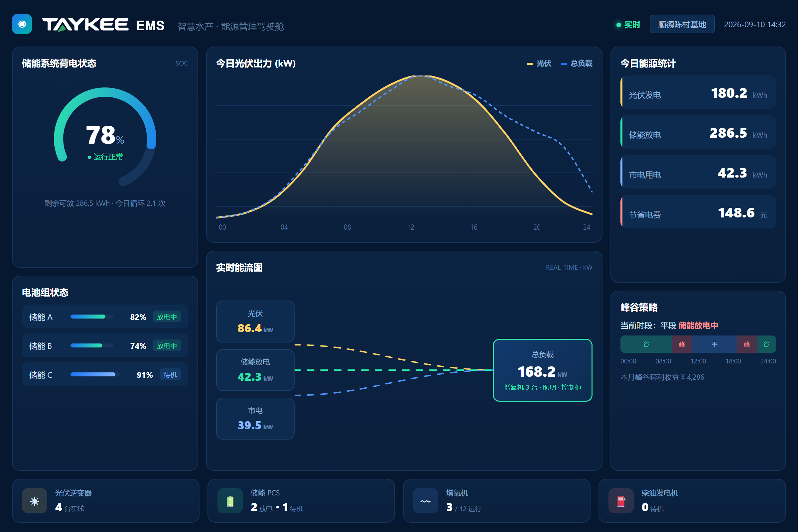Click the 储能 A 放电中 status badge
Viewport: 798px width, 532px height.
167,317
